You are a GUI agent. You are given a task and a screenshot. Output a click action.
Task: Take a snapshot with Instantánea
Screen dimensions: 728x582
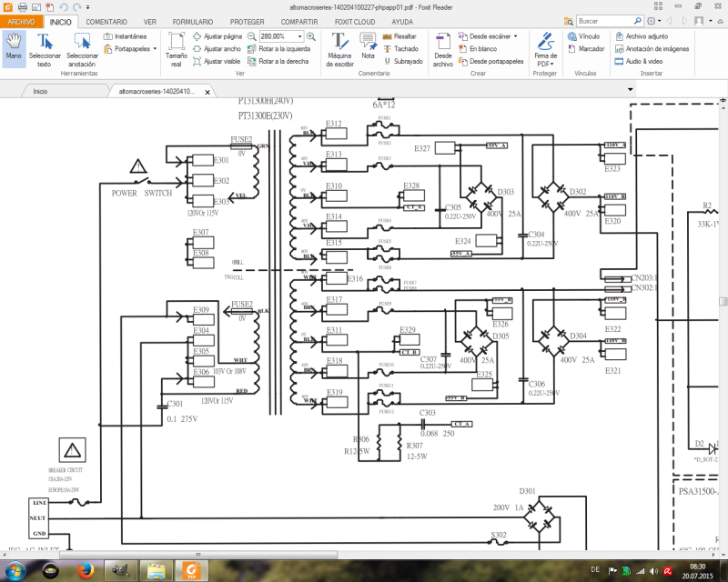tap(126, 36)
